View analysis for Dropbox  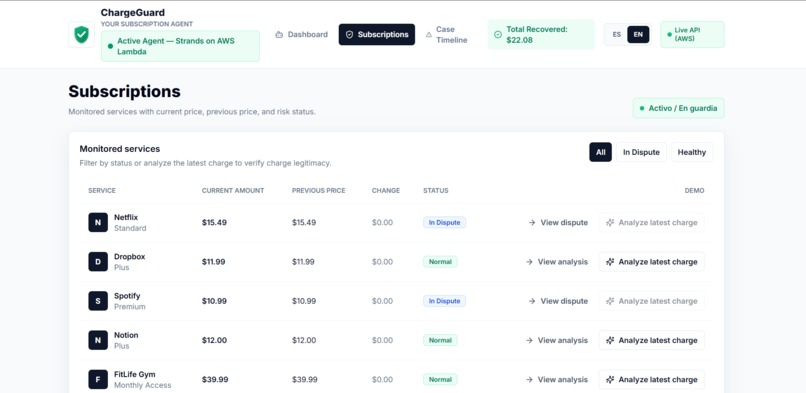pos(557,261)
